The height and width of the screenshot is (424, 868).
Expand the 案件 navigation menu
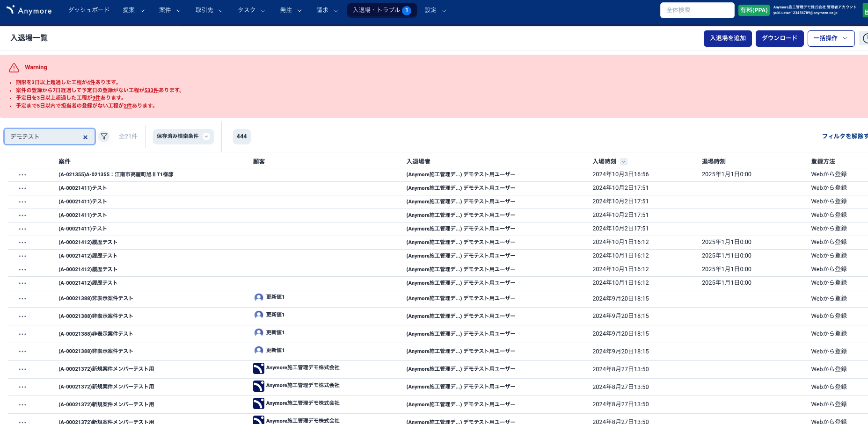(170, 10)
